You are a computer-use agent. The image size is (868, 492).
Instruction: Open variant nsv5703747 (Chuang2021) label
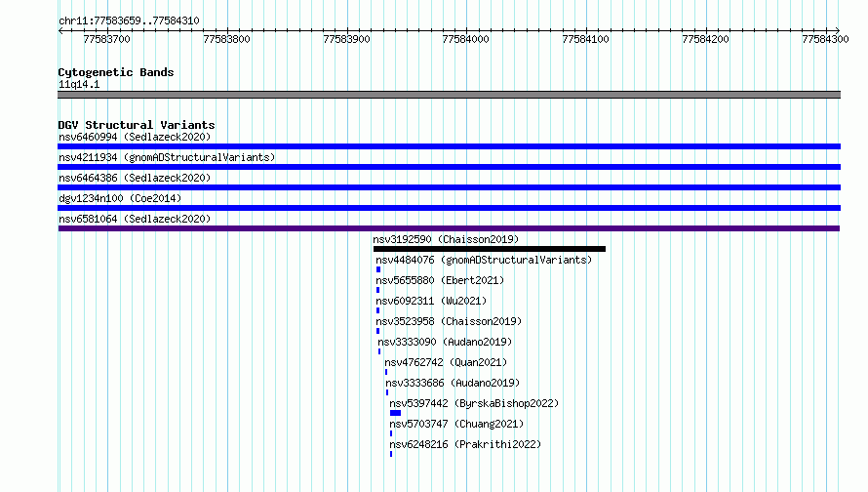[x=456, y=424]
